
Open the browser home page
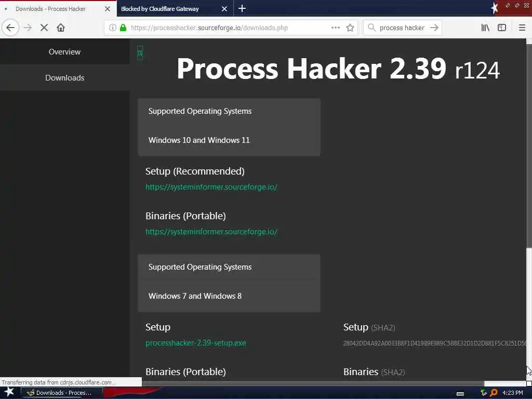[x=61, y=28]
